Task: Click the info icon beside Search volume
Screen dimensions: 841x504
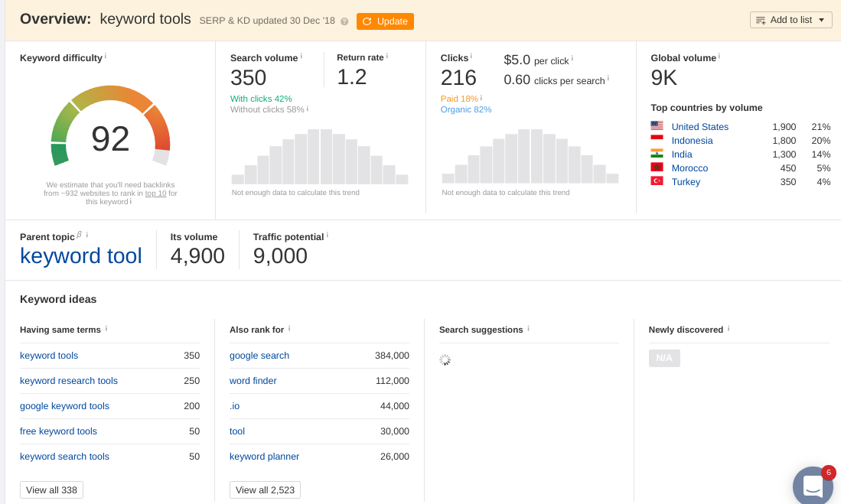Action: tap(302, 56)
